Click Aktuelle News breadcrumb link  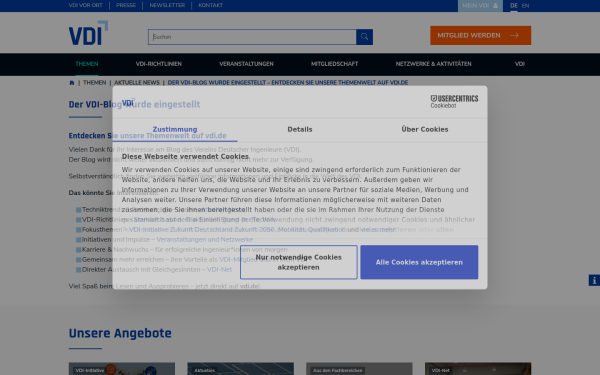coord(137,83)
